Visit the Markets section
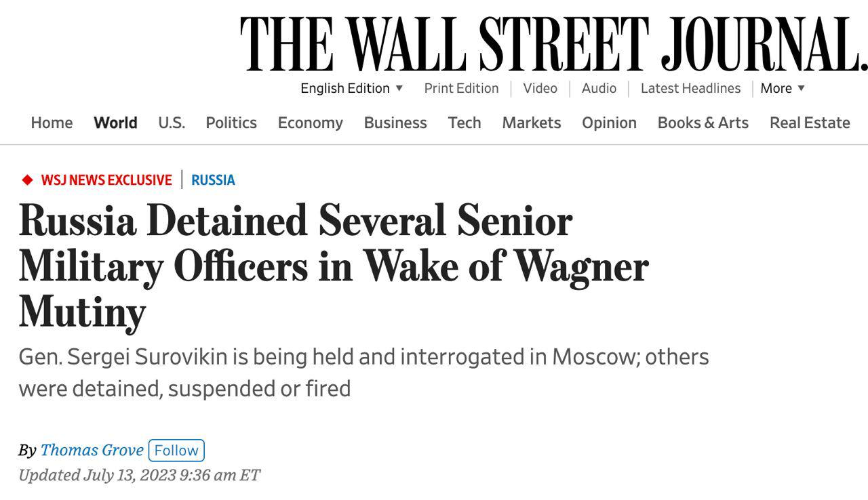 (532, 123)
